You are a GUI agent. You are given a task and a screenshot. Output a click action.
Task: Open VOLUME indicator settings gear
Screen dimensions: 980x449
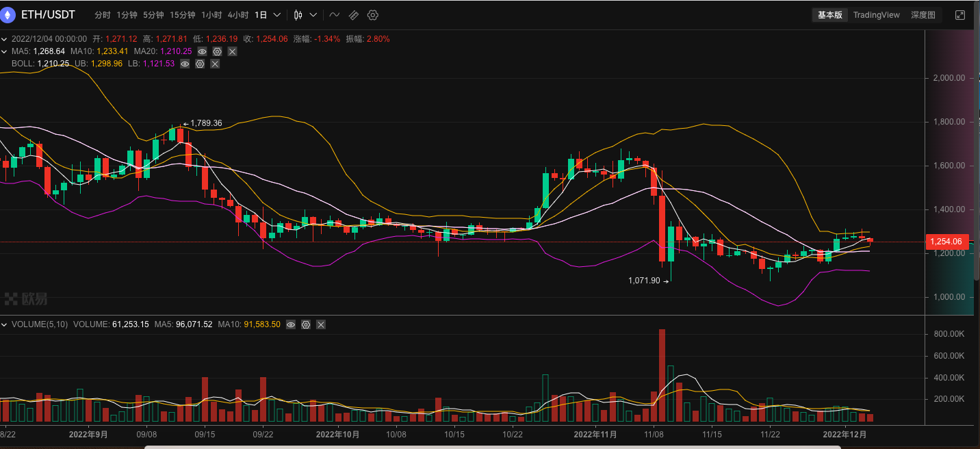(x=306, y=324)
